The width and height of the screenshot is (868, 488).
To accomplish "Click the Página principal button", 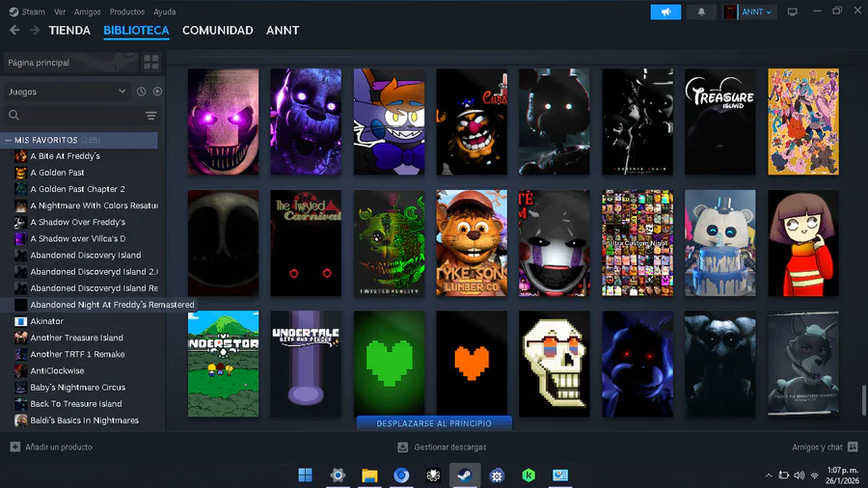I will (70, 63).
